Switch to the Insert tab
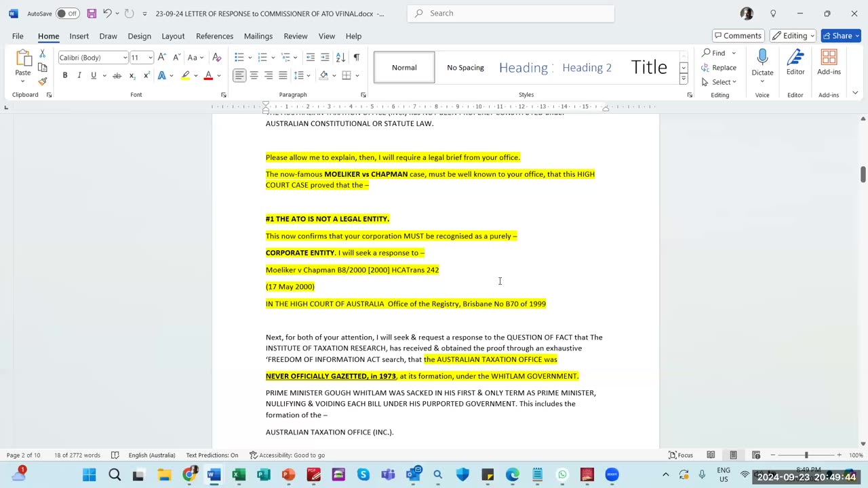 [x=79, y=36]
